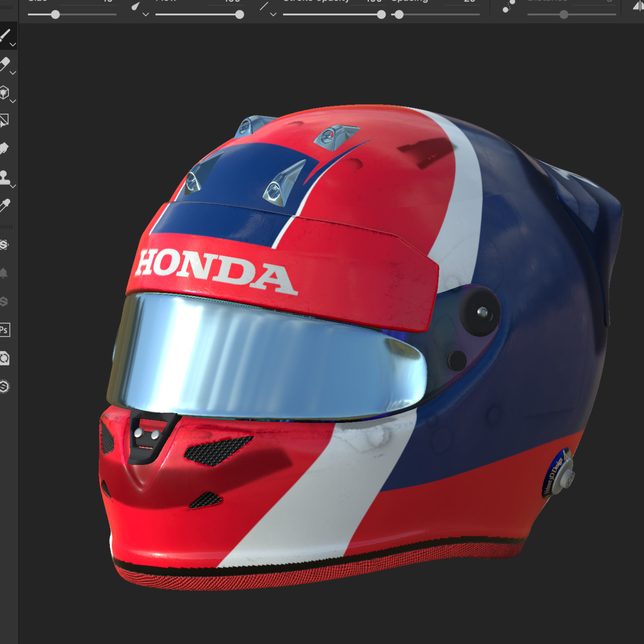Select the Paint brush tool
This screenshot has width=644, height=644.
pos(5,35)
